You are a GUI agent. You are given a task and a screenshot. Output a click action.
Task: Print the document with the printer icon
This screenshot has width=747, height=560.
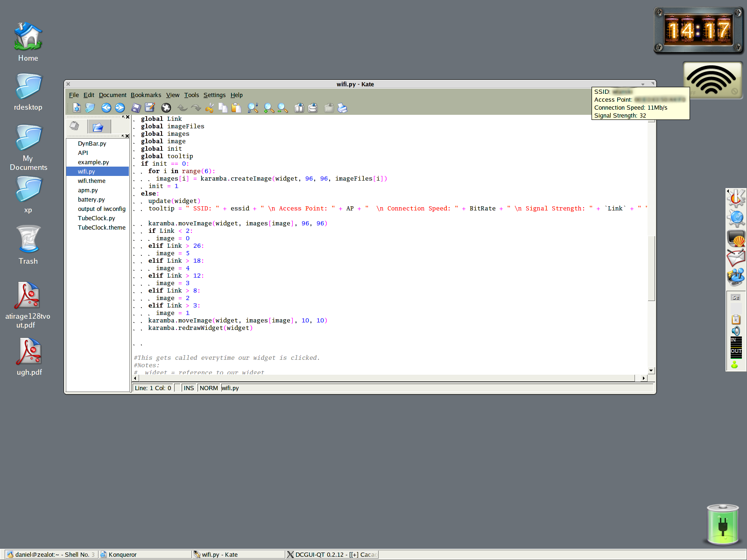(343, 108)
